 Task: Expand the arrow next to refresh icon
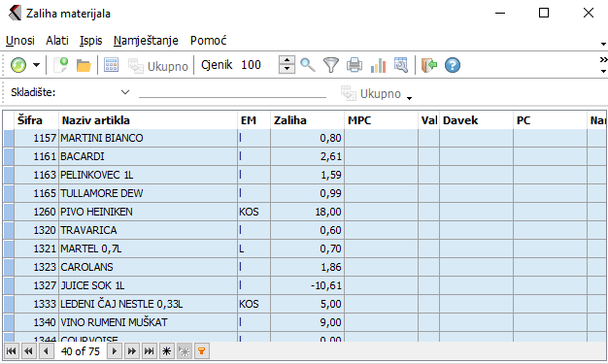36,65
